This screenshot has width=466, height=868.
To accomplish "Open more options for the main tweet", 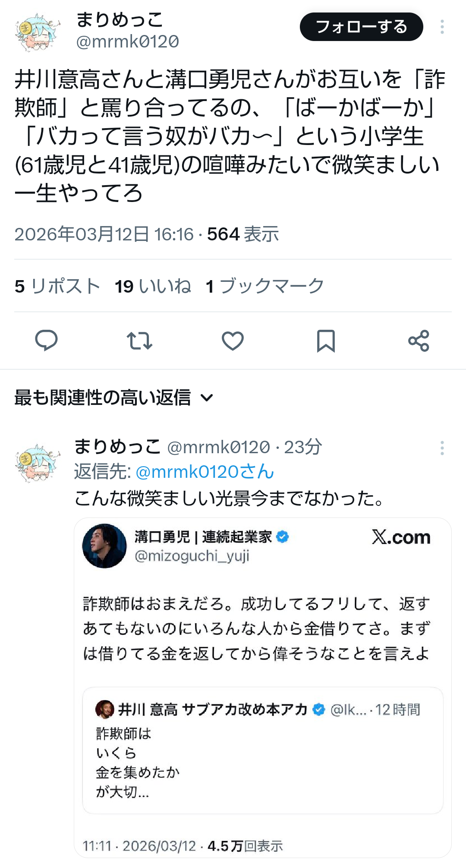I will (442, 27).
